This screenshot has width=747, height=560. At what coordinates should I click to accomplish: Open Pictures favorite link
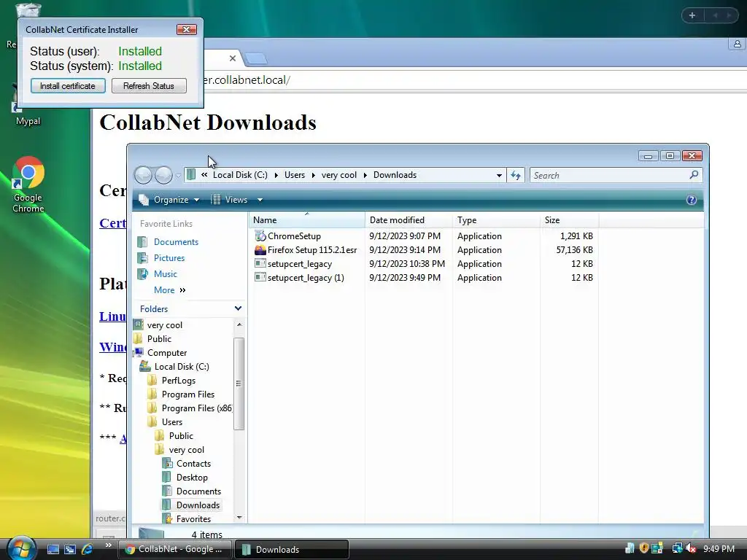click(169, 257)
